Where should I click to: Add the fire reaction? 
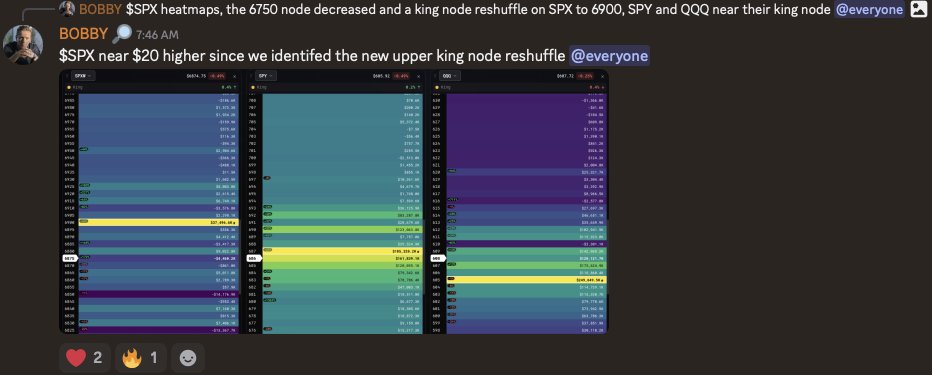tap(140, 358)
